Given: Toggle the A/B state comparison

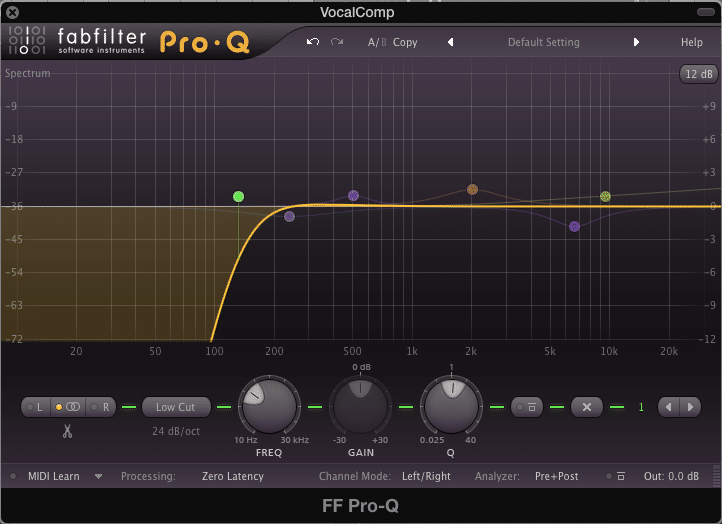Looking at the screenshot, I should click(377, 42).
